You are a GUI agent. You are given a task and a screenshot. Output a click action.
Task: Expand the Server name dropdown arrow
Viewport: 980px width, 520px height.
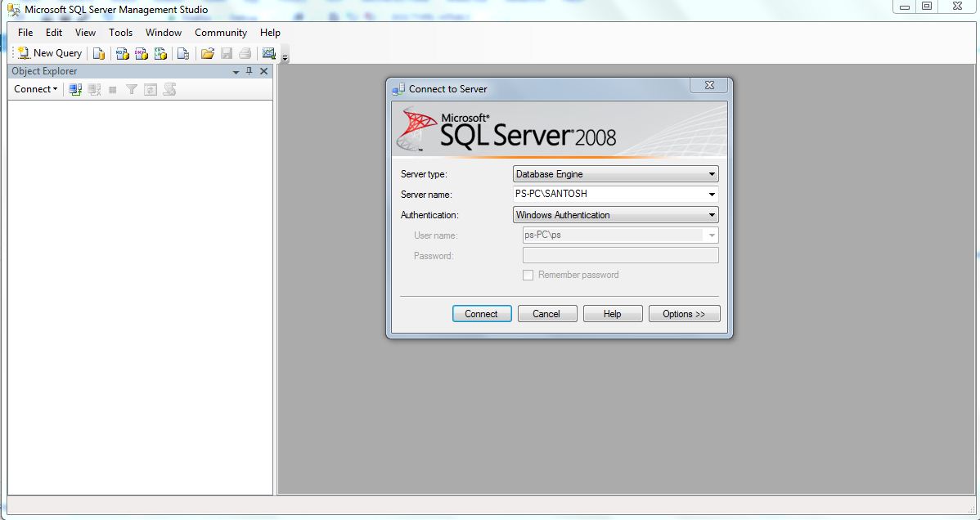[x=712, y=195]
